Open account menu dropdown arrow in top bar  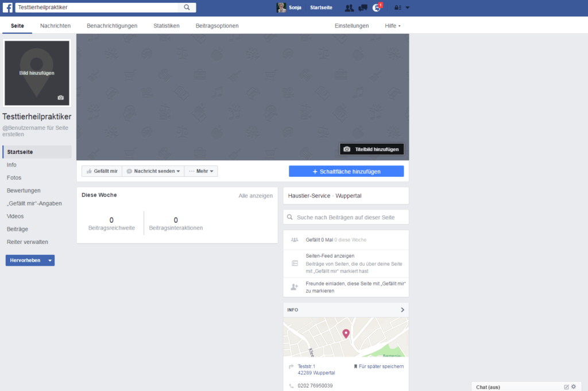tap(408, 7)
